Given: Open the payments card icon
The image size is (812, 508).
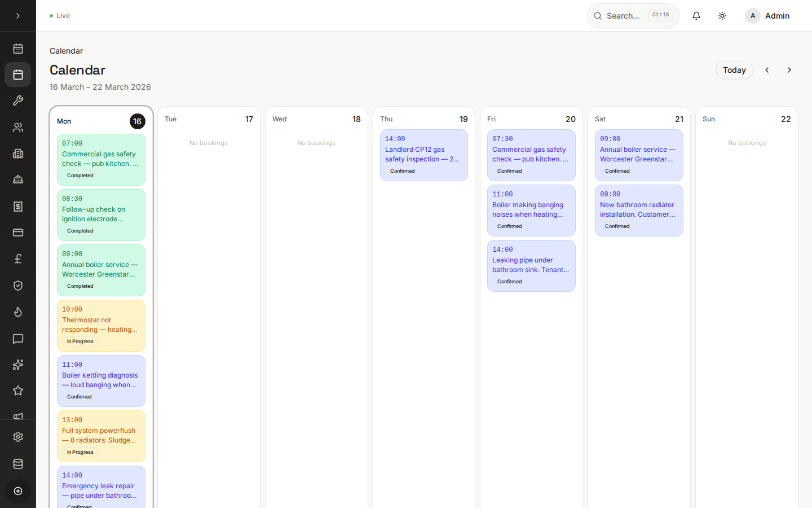Looking at the screenshot, I should (x=17, y=233).
